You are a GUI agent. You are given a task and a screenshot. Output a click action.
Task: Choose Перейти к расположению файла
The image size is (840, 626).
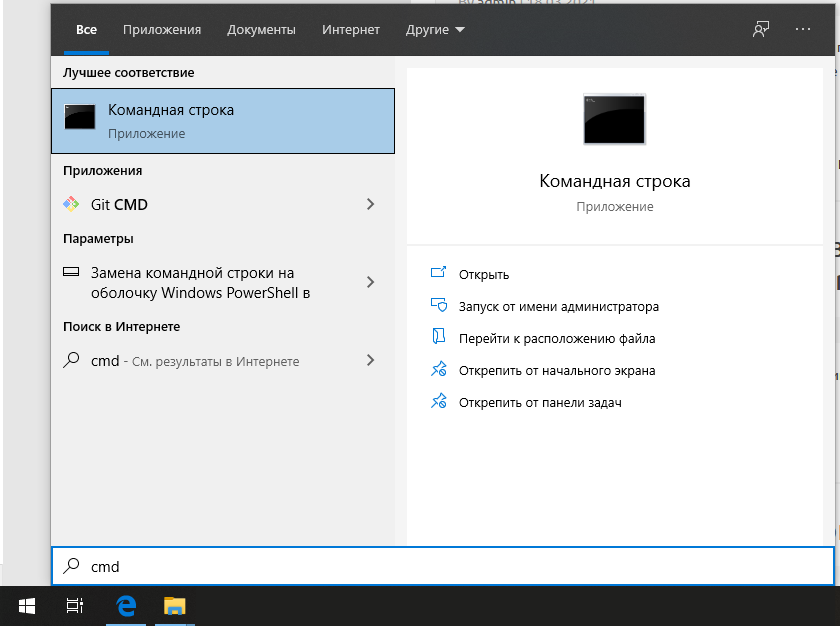556,338
